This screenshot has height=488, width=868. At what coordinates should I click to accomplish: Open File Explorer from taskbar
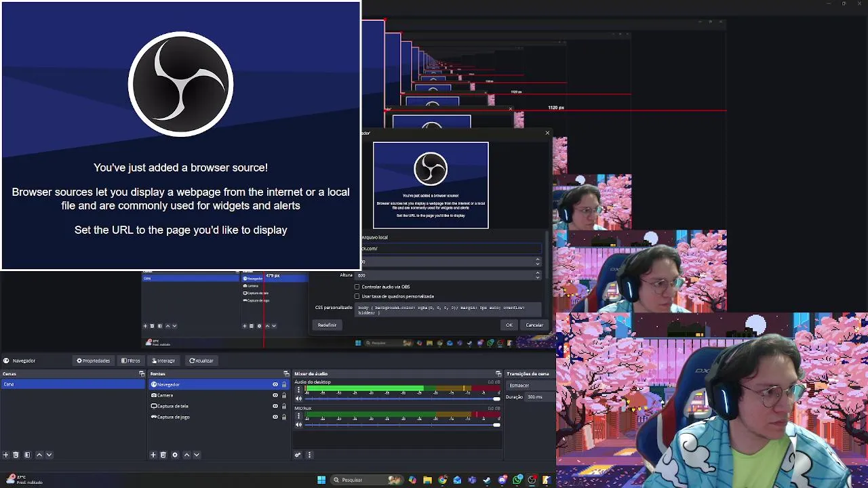(x=427, y=480)
